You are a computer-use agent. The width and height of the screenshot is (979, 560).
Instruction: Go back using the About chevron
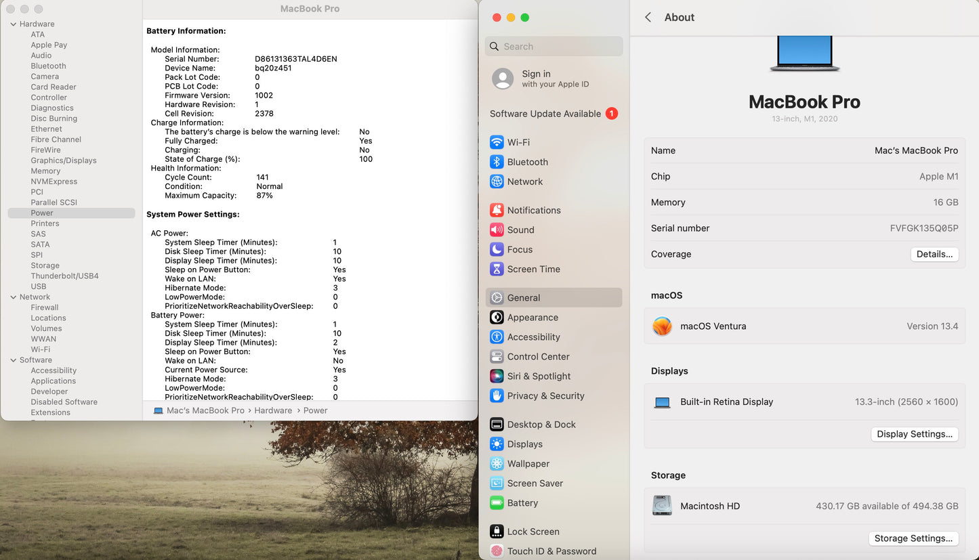click(648, 18)
